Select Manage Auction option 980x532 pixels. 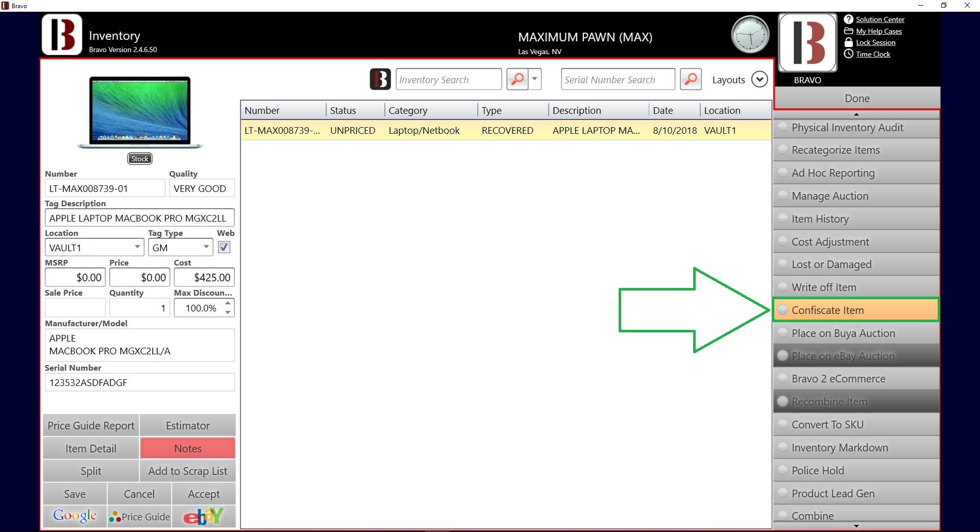pos(856,196)
